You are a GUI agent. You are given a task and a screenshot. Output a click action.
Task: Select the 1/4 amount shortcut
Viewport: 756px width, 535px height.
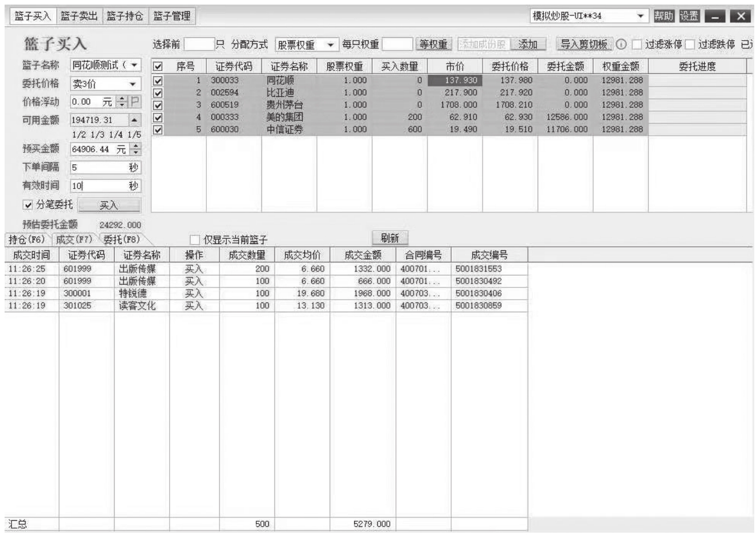(x=116, y=135)
